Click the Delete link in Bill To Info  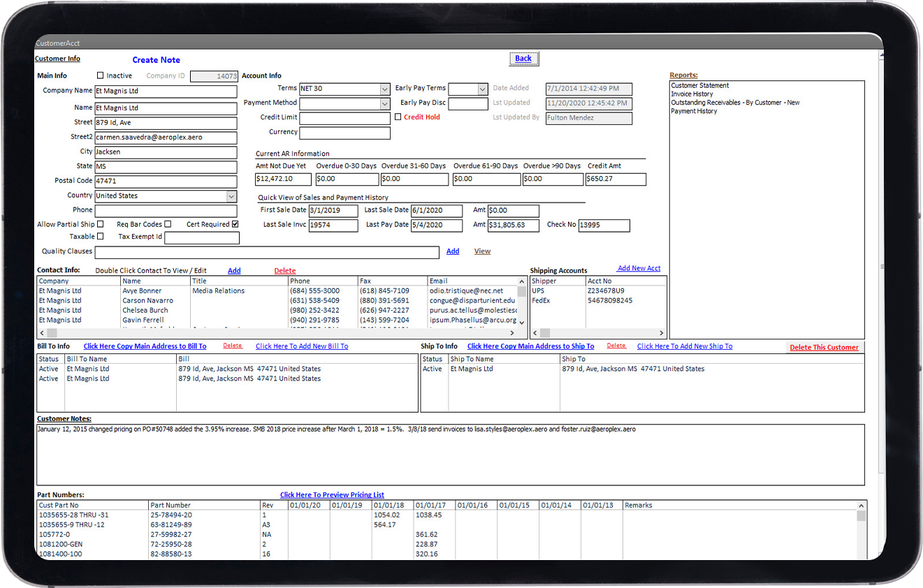233,346
